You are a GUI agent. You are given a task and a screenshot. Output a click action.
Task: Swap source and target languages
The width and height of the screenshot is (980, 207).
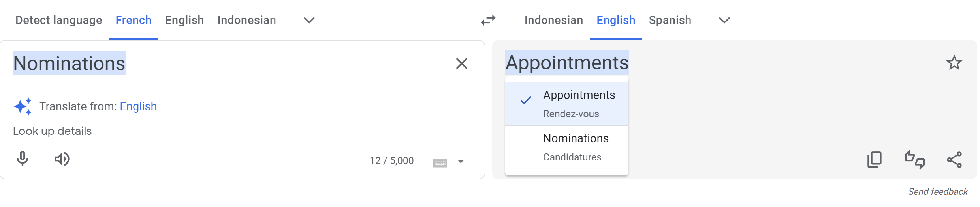488,20
